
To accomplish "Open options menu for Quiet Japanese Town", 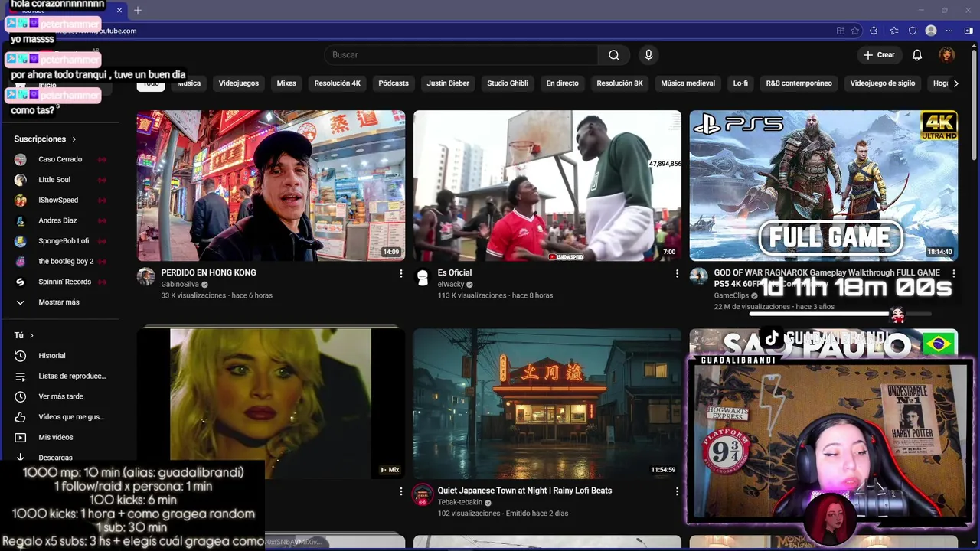I will [x=677, y=491].
